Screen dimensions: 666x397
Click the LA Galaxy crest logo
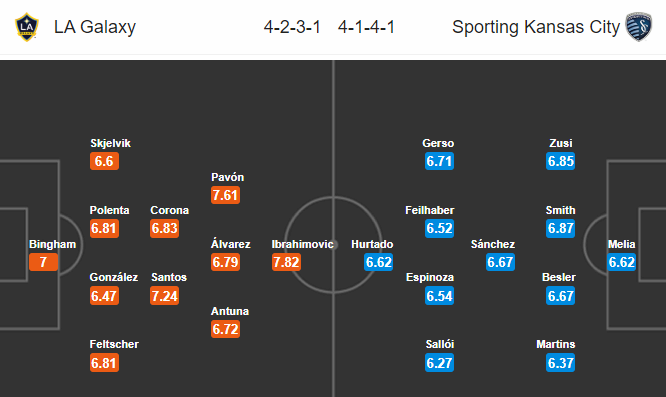(27, 27)
